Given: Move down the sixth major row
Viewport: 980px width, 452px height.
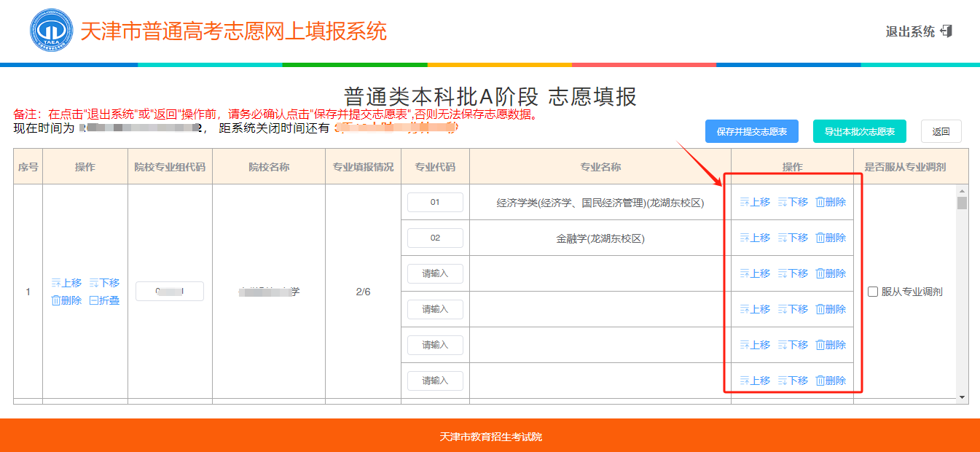Looking at the screenshot, I should point(793,381).
